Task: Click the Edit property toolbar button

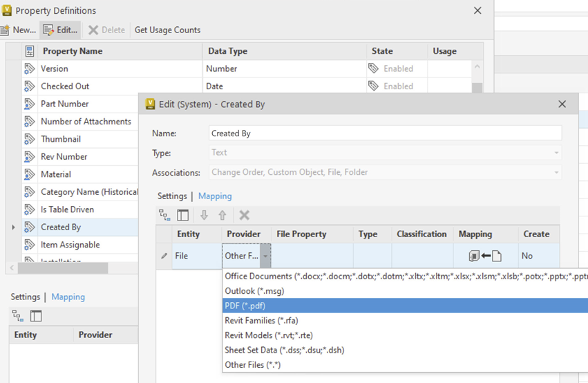Action: [x=59, y=30]
